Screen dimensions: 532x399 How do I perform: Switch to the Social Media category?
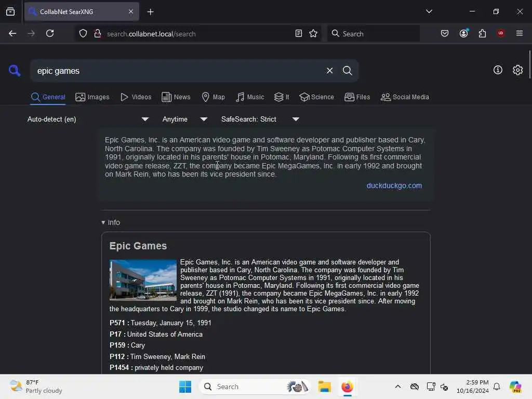click(x=405, y=97)
